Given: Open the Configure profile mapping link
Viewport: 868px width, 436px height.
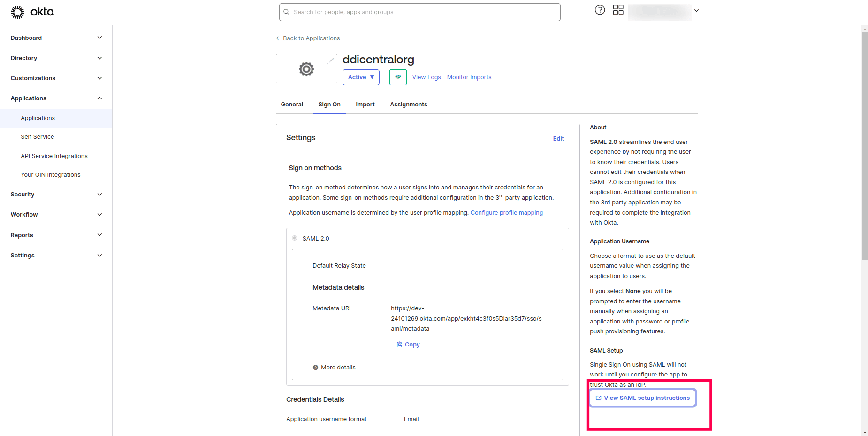Looking at the screenshot, I should pyautogui.click(x=507, y=212).
